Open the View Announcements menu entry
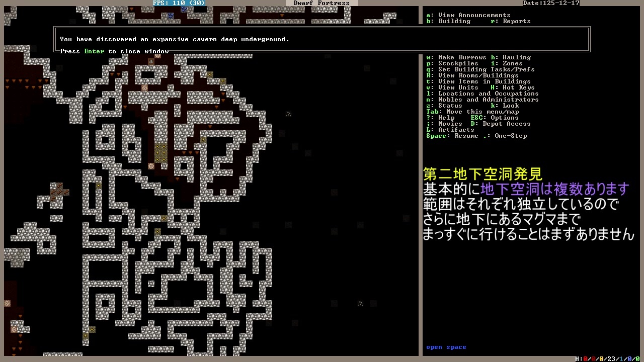 click(x=468, y=15)
